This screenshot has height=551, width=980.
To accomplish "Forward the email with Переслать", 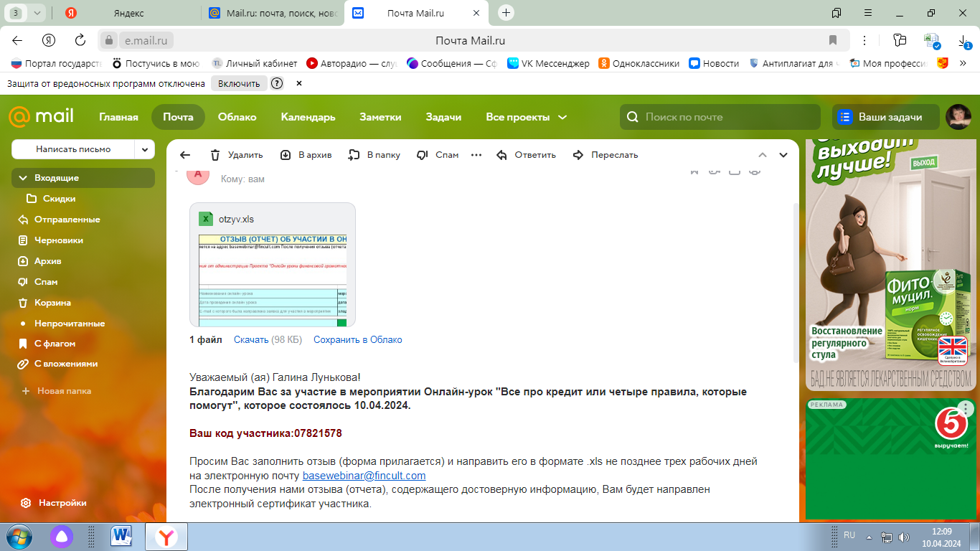I will [605, 155].
